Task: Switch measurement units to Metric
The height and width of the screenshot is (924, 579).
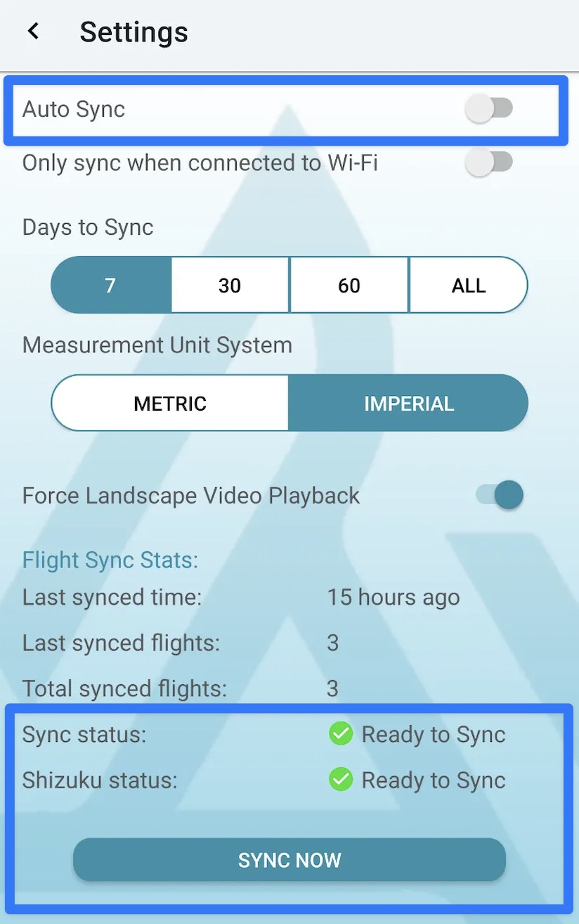Action: (170, 404)
